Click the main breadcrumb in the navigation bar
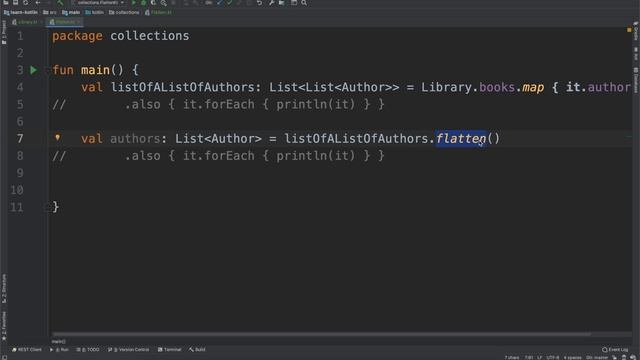Screen dimensions: 640x360 click(x=71, y=12)
